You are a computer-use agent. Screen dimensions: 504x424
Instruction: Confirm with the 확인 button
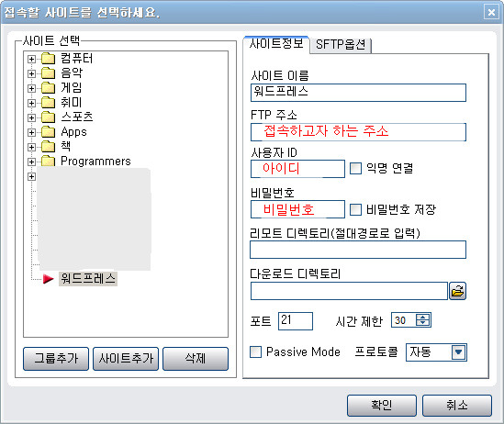[x=382, y=406]
